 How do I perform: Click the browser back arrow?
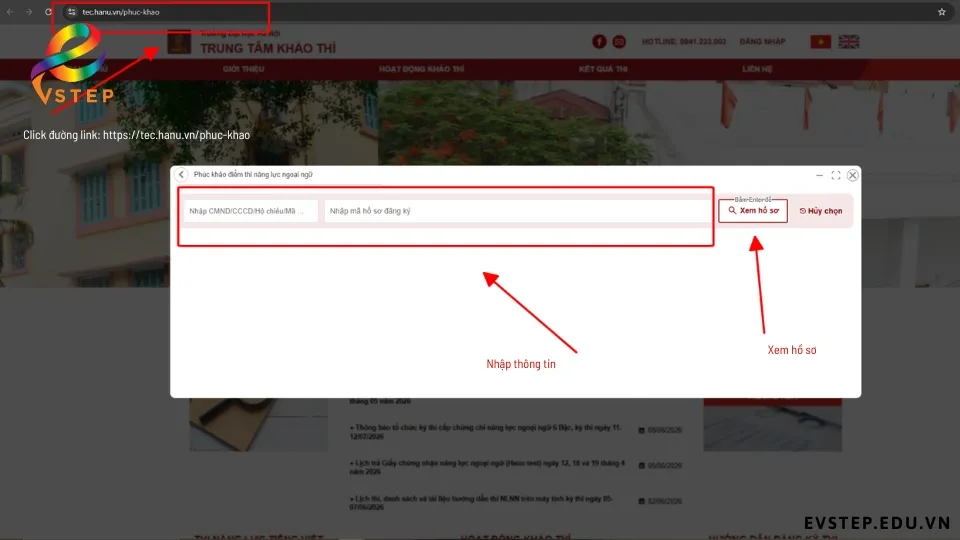(x=10, y=12)
